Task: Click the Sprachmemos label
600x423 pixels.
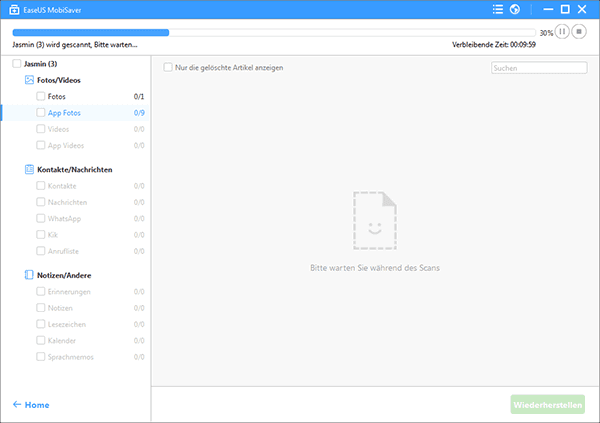Action: click(70, 357)
